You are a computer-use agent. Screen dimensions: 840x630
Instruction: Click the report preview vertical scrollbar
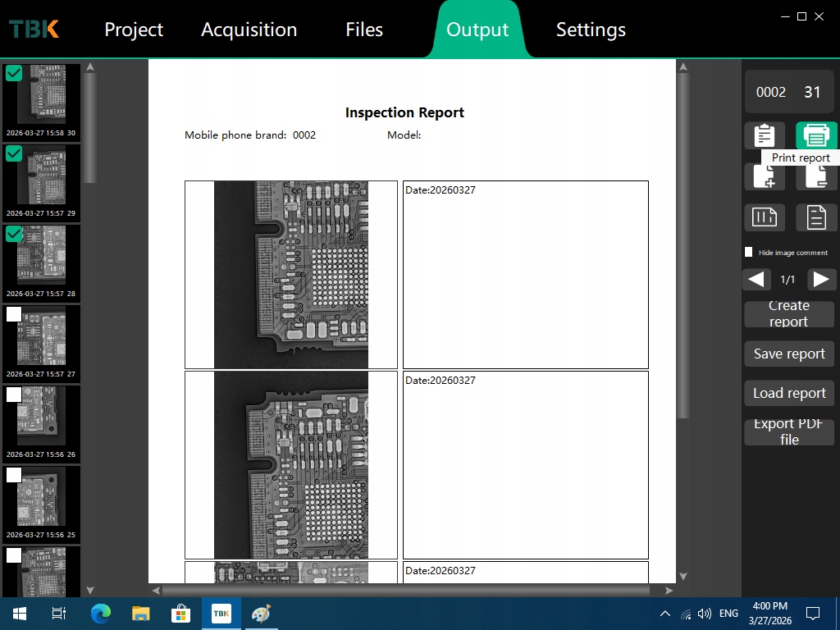(682, 246)
